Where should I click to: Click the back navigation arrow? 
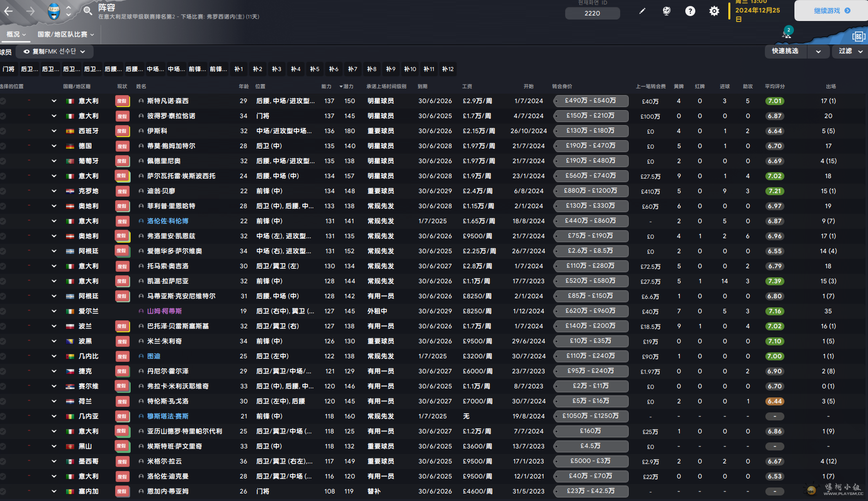(9, 11)
